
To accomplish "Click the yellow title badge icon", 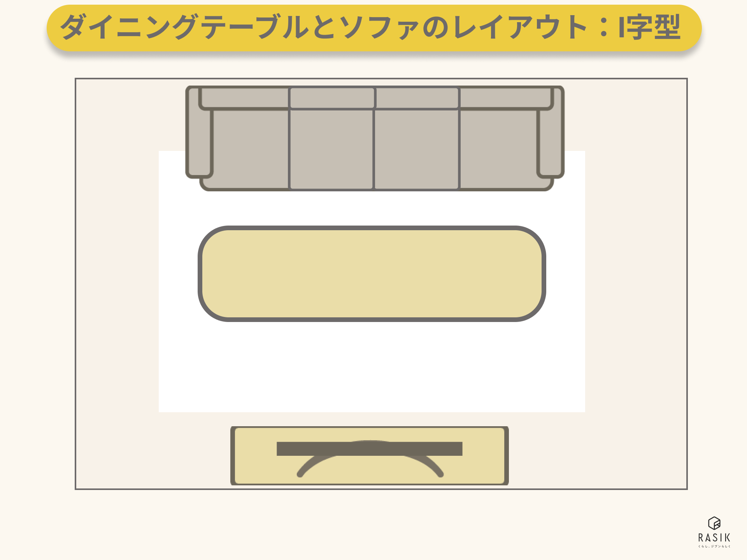I will 373,32.
